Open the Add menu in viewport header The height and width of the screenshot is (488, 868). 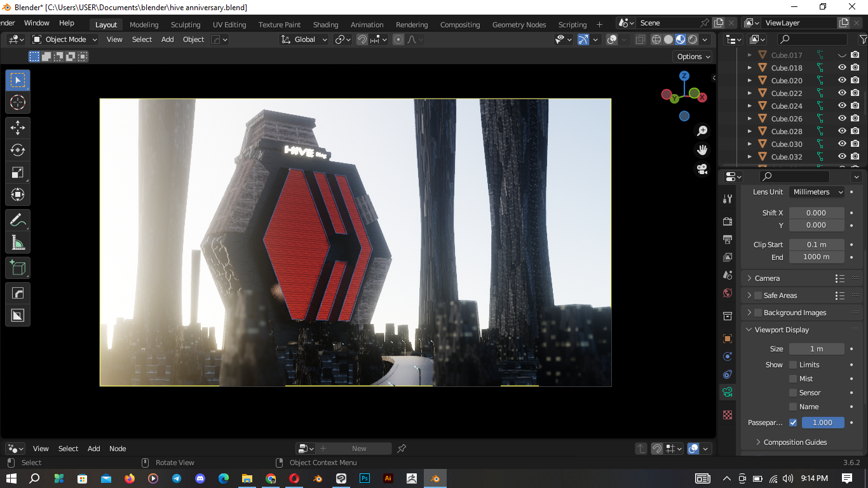point(167,39)
